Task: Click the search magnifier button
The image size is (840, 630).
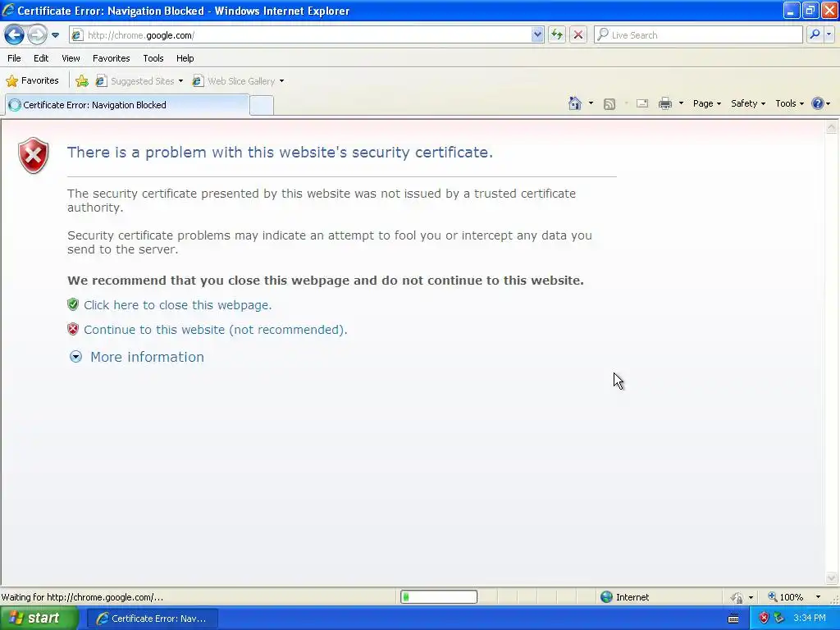Action: click(815, 34)
